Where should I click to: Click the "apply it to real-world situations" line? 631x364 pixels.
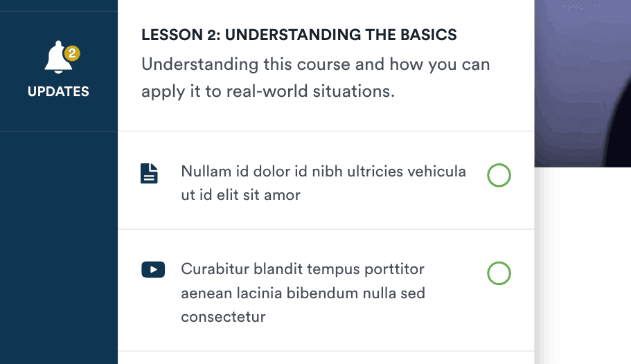(x=267, y=91)
